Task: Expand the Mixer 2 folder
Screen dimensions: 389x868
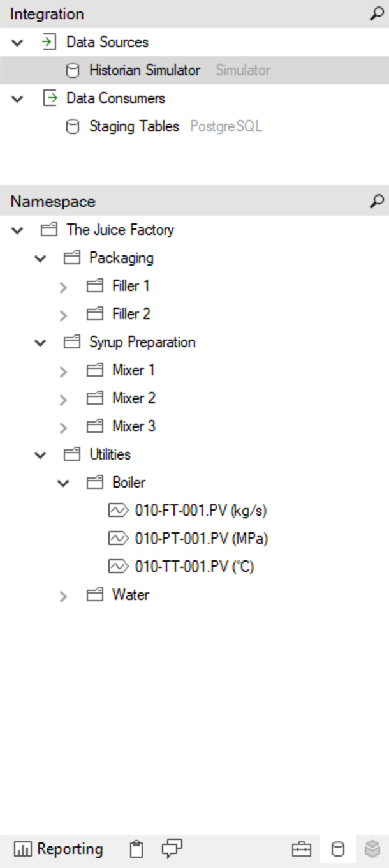Action: tap(63, 400)
